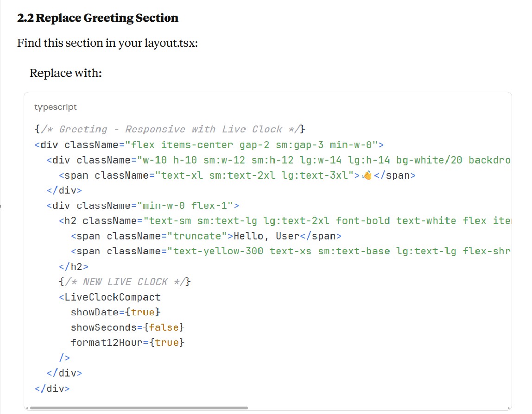Click the "Hello, User" text in the code
The image size is (532, 414).
click(266, 236)
